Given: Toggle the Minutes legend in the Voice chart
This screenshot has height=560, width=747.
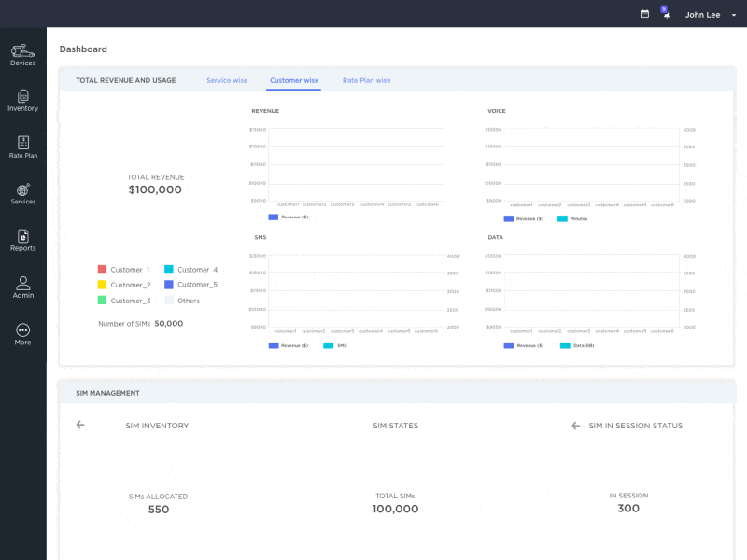Looking at the screenshot, I should point(573,218).
